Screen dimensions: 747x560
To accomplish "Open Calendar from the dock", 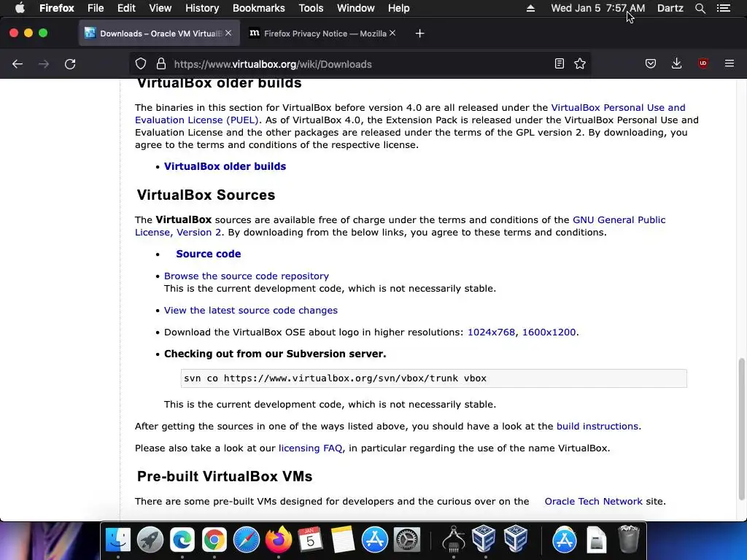I will coord(311,540).
